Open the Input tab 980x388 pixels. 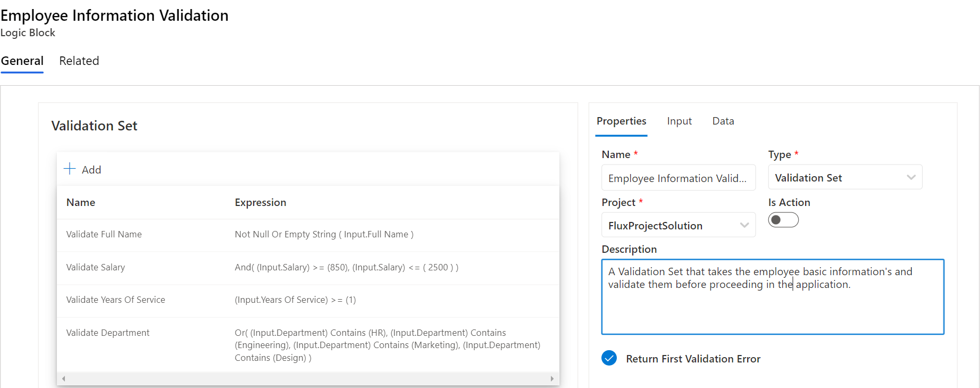point(679,121)
